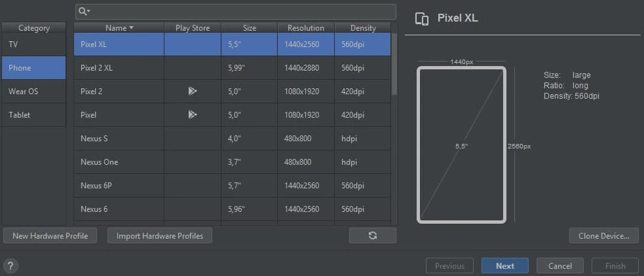Select the Pixel XL device row

tap(232, 44)
